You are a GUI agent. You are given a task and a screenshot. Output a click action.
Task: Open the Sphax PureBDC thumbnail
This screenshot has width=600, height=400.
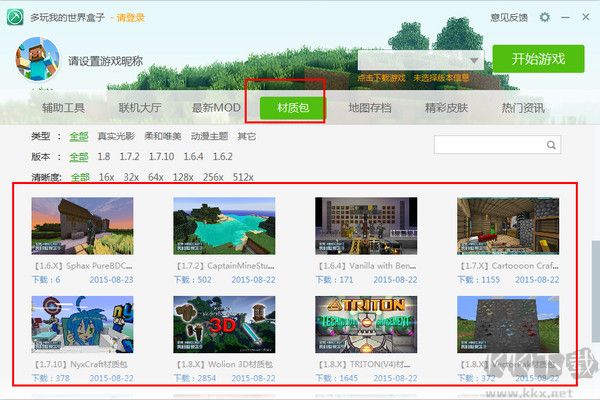pyautogui.click(x=82, y=226)
